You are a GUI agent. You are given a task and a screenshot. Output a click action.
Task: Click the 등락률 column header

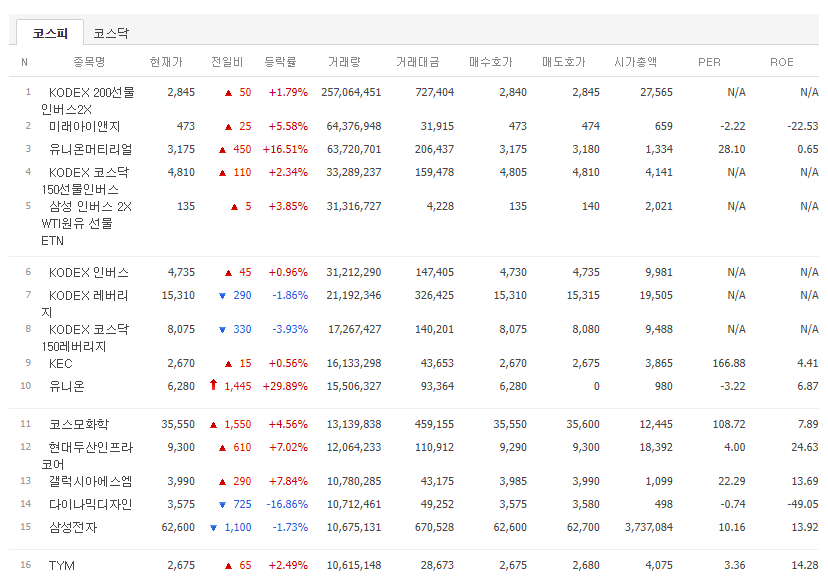280,62
